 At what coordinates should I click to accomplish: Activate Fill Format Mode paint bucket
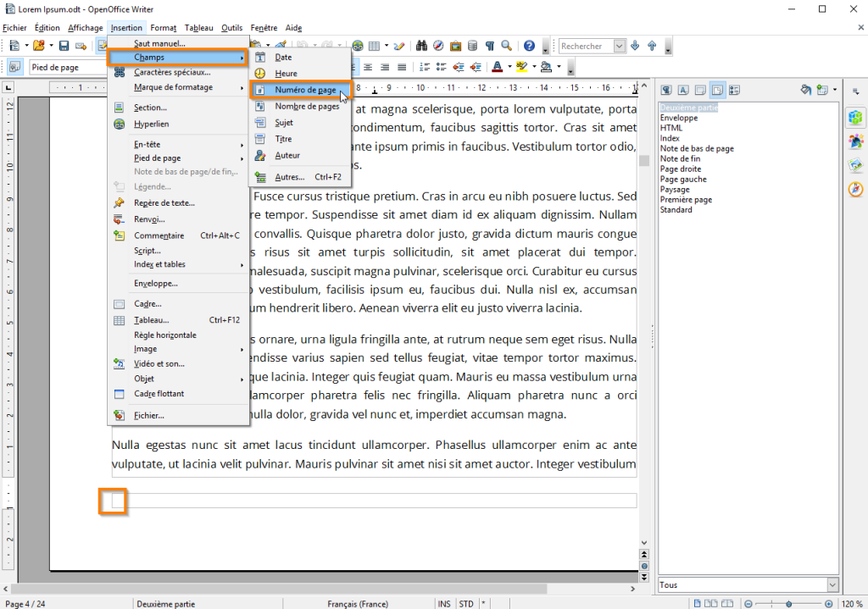[806, 90]
